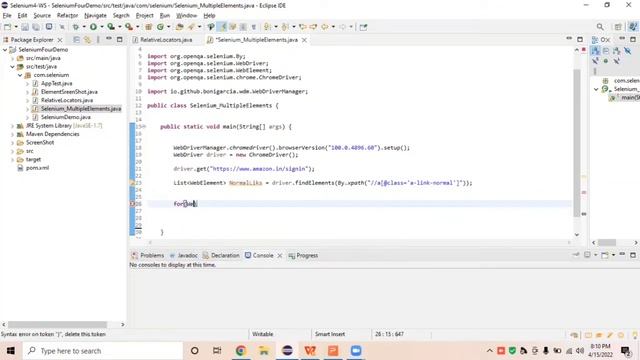The height and width of the screenshot is (360, 640).
Task: Open Coverage dropdown arrow
Action: (120, 27)
